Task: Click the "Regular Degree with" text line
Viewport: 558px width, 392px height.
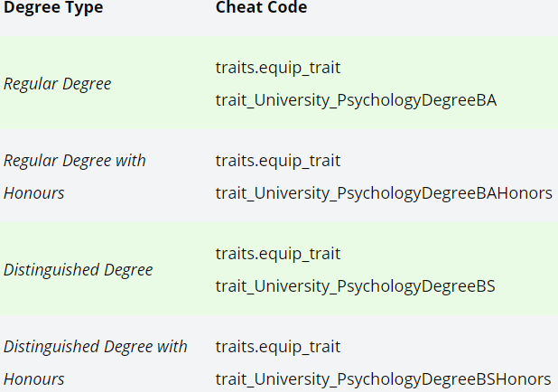Action: [75, 161]
